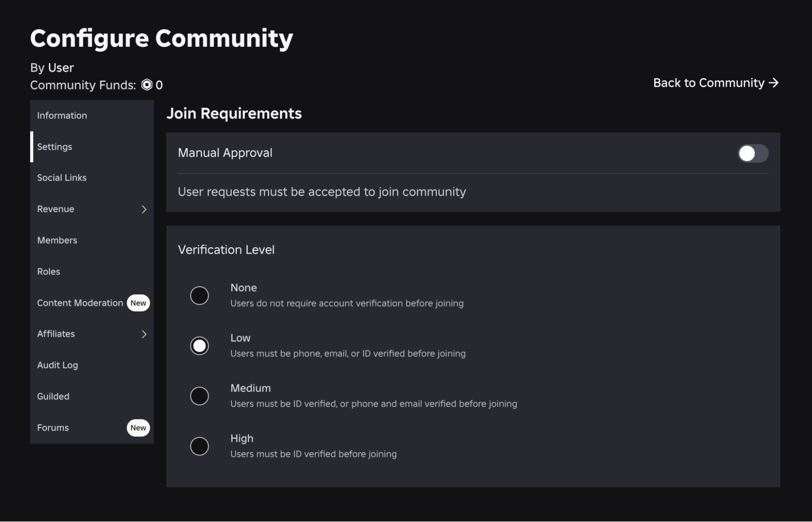Open the Content Moderation section
The width and height of the screenshot is (812, 522).
tap(80, 303)
